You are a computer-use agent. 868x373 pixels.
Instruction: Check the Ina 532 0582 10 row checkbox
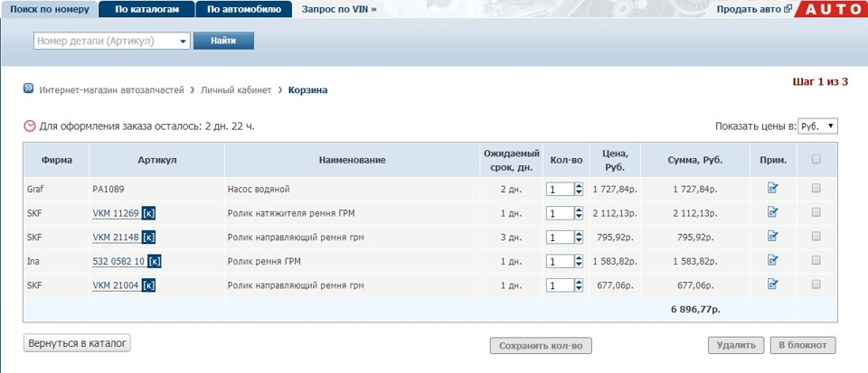(x=816, y=260)
